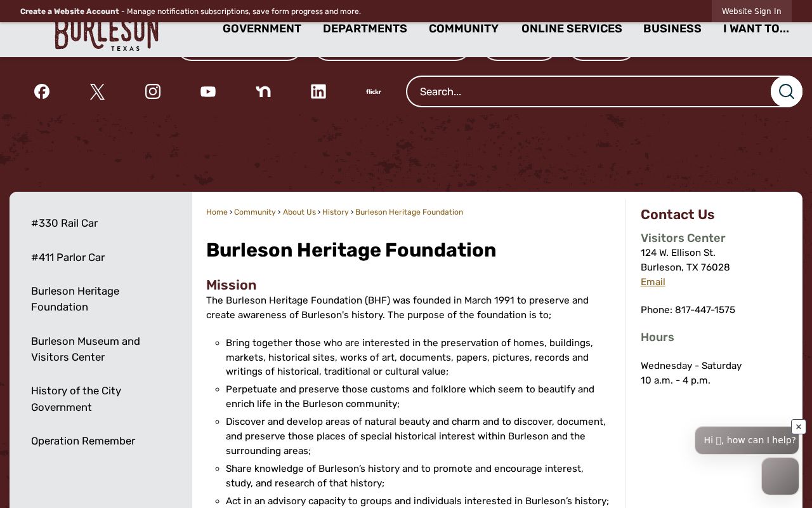Click the address '124 W. Ellison St.'

point(678,253)
